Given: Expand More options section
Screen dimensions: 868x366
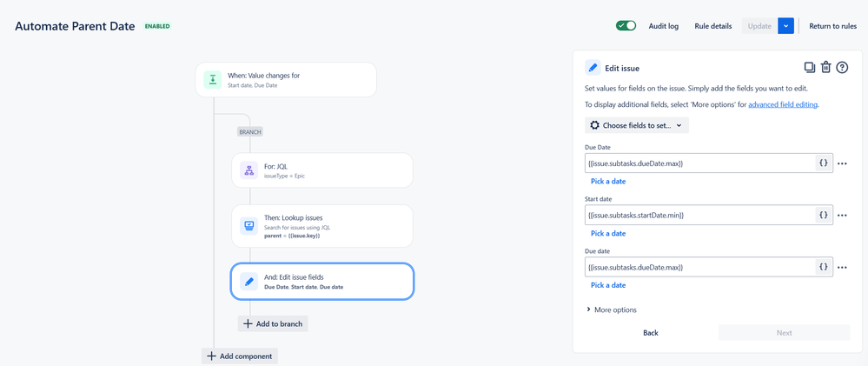Looking at the screenshot, I should (x=611, y=309).
